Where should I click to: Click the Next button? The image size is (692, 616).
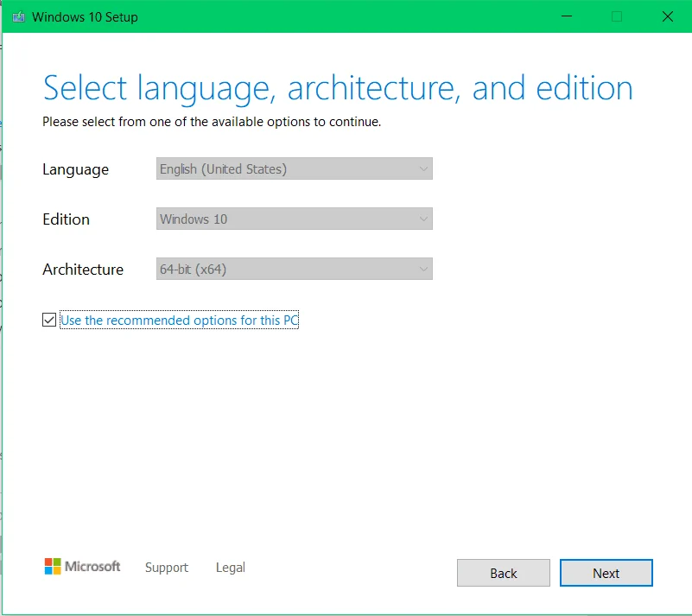[606, 573]
